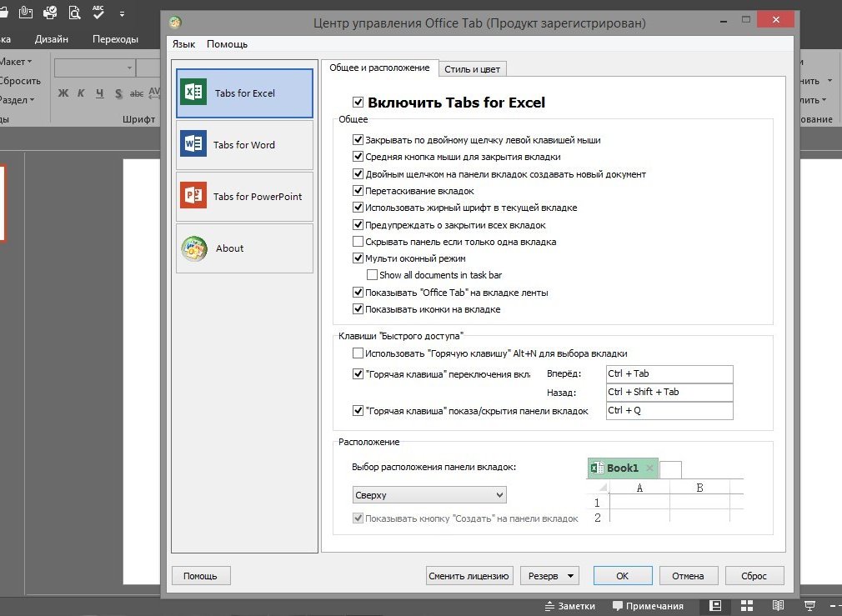Apply text shadow (S) in the PowerPoint ribbon
Screen dimensions: 842x616
click(x=118, y=93)
